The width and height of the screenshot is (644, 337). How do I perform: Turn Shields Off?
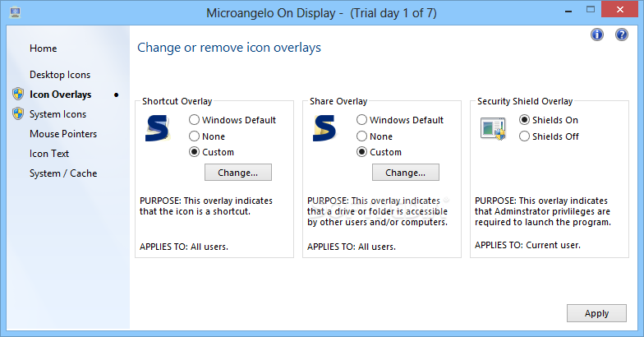click(549, 136)
